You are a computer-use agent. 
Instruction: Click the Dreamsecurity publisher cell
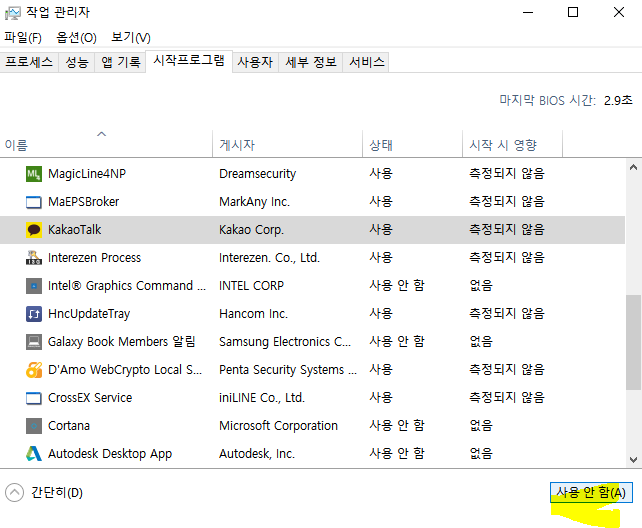(x=258, y=174)
